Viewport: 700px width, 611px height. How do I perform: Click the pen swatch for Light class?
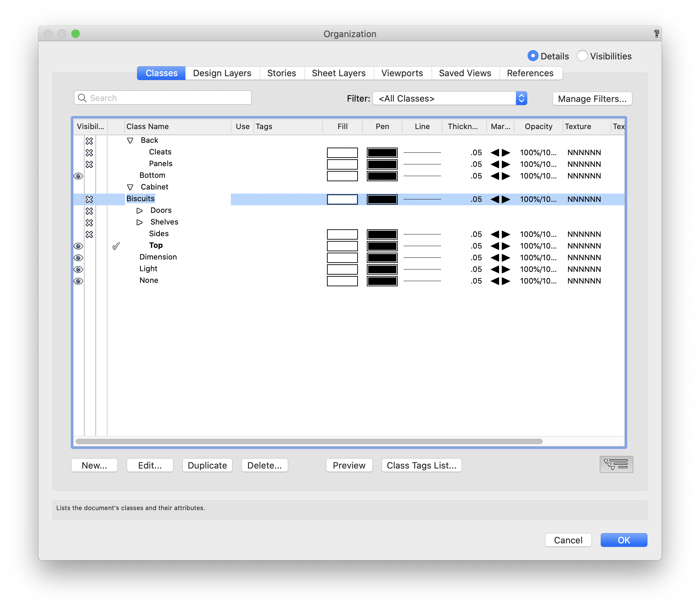coord(382,269)
